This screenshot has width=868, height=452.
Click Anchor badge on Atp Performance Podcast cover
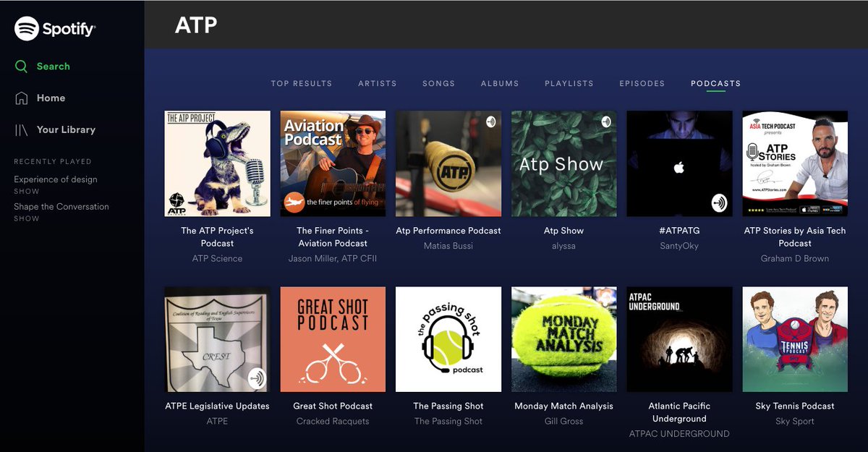491,121
